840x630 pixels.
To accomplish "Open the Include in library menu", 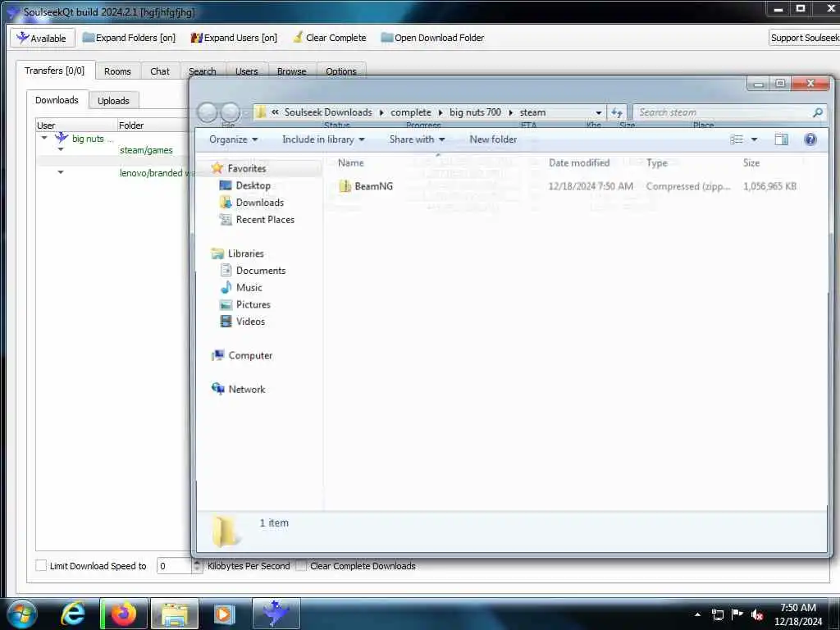I will pos(323,139).
